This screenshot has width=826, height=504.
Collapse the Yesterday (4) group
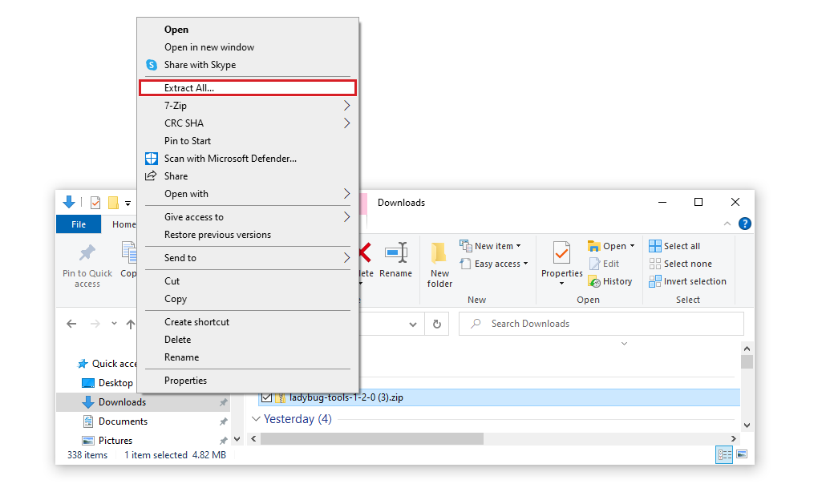coord(256,418)
